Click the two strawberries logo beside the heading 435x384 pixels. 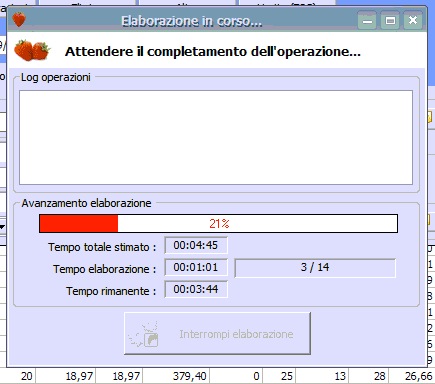pyautogui.click(x=32, y=51)
